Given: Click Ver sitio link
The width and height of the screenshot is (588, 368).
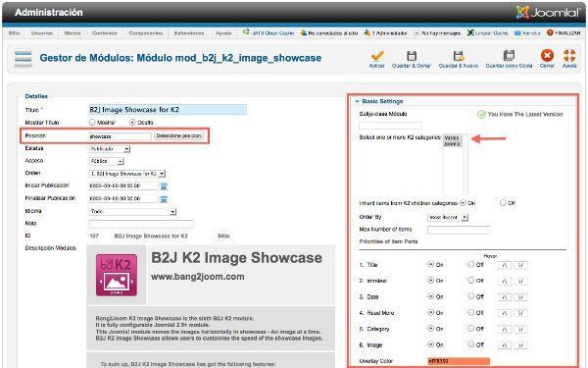Looking at the screenshot, I should 527,33.
